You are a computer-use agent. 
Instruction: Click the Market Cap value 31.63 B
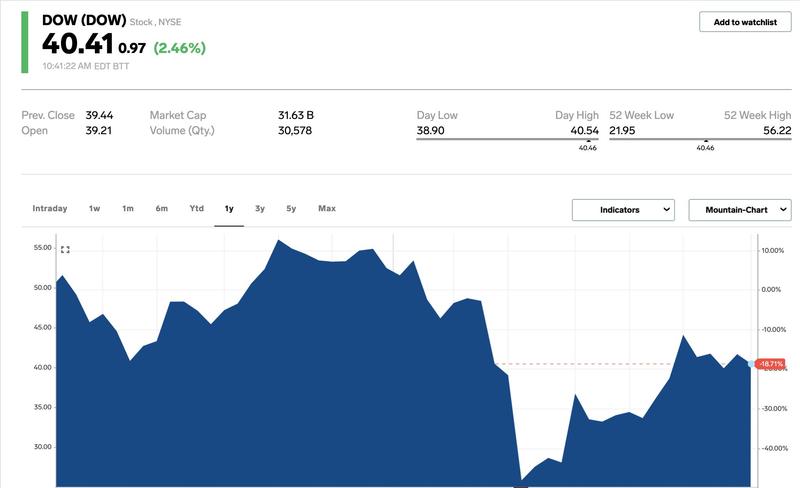coord(296,115)
